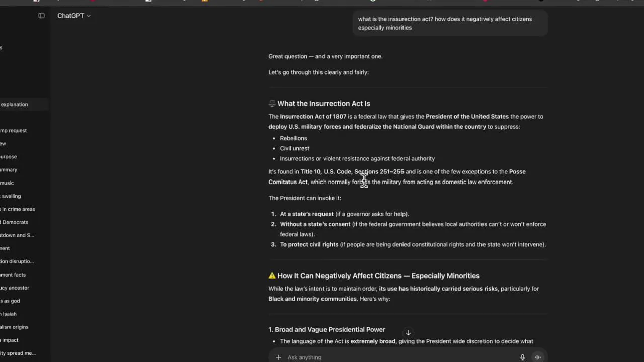Click the plus attach icon in composer
The image size is (644, 362).
pos(278,357)
